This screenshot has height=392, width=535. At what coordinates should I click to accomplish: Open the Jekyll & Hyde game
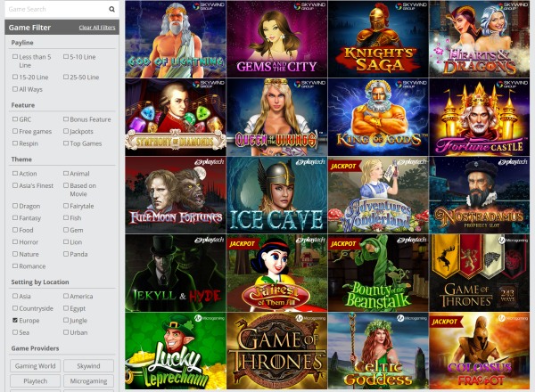(x=176, y=273)
